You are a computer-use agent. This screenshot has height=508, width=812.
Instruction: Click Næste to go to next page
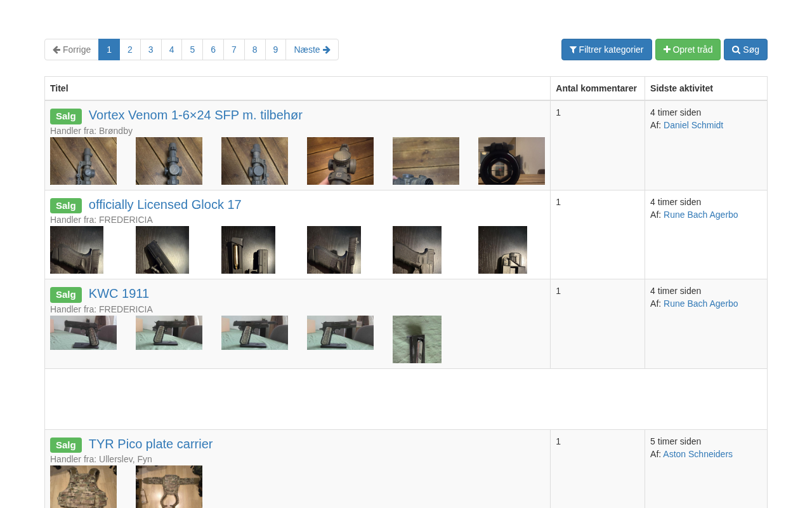pyautogui.click(x=312, y=50)
